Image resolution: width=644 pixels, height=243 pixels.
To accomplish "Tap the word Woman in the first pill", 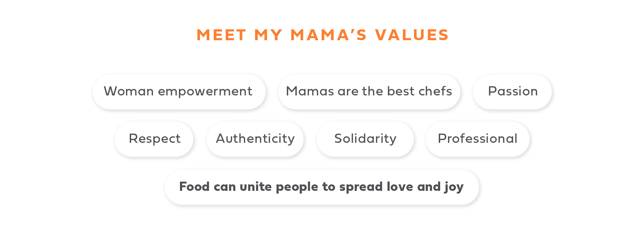I will [x=129, y=91].
